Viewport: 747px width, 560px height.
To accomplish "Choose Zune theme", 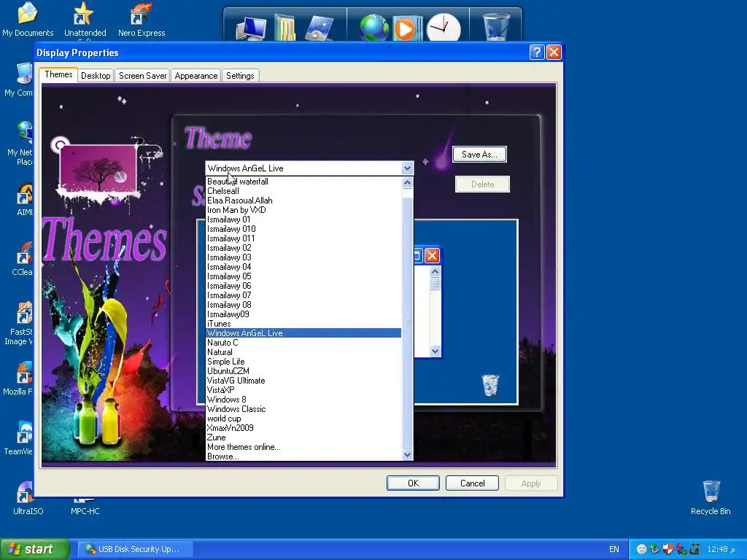I will (x=303, y=437).
